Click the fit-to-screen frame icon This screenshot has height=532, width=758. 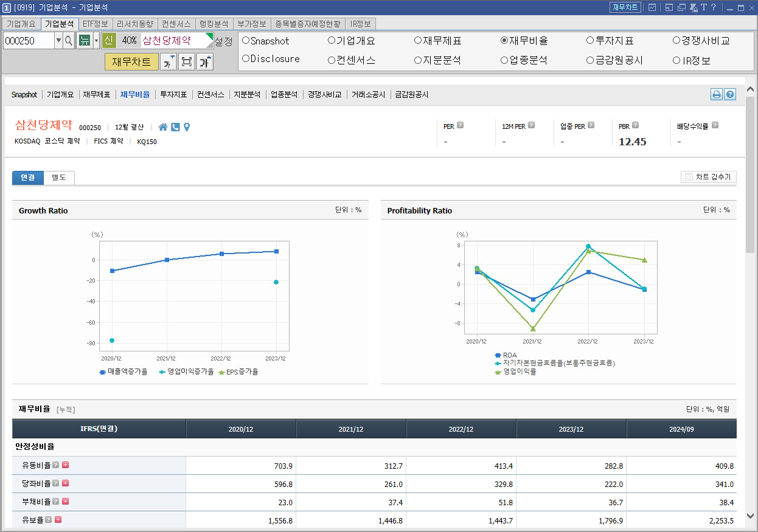click(187, 61)
